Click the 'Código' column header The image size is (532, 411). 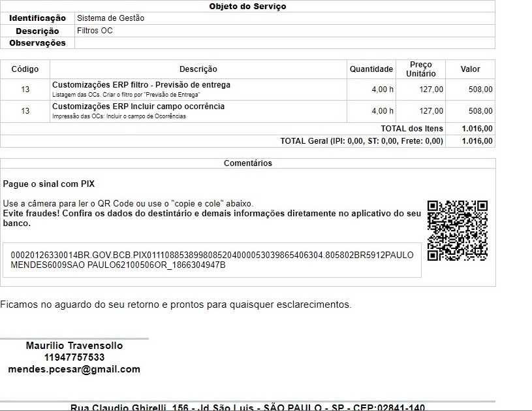pos(25,69)
